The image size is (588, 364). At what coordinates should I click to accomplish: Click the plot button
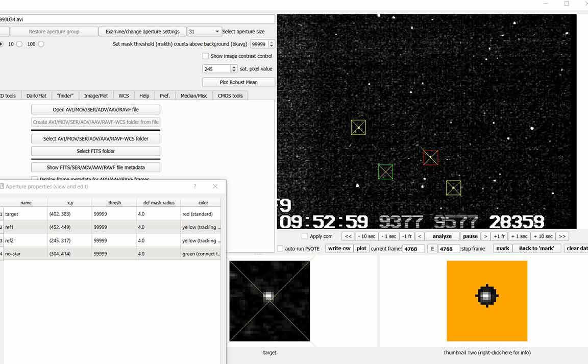[361, 249]
